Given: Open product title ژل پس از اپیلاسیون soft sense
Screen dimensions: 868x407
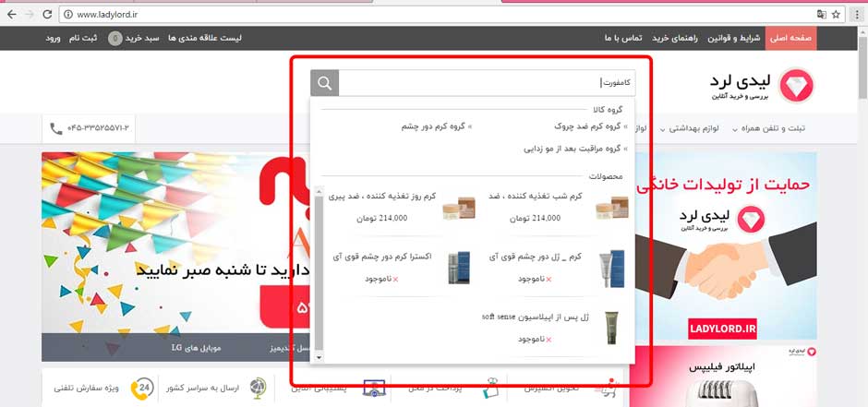Looking at the screenshot, I should pos(536,317).
